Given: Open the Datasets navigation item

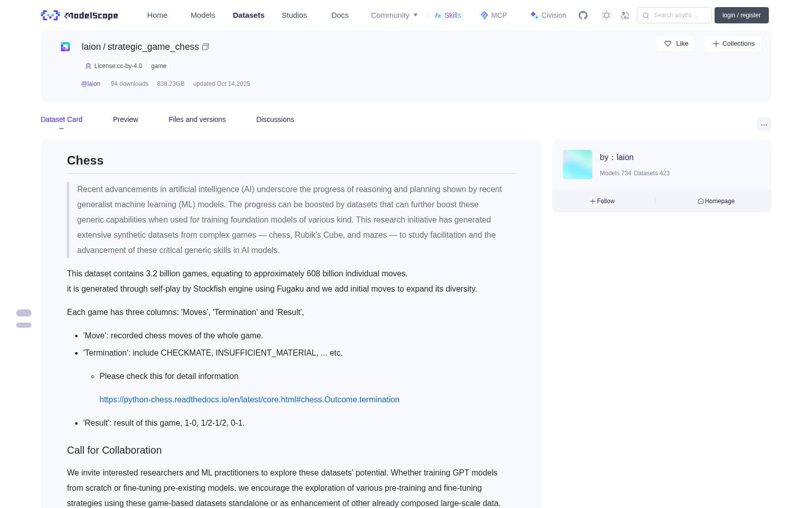Looking at the screenshot, I should click(x=249, y=15).
